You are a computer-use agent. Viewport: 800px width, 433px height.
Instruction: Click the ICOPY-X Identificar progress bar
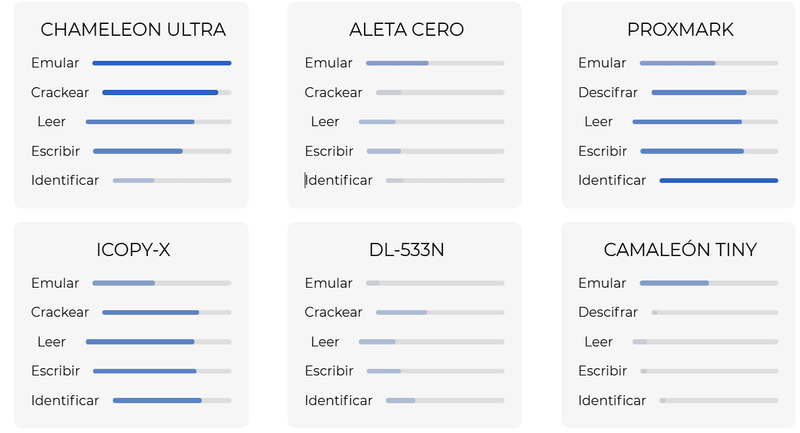pos(172,401)
